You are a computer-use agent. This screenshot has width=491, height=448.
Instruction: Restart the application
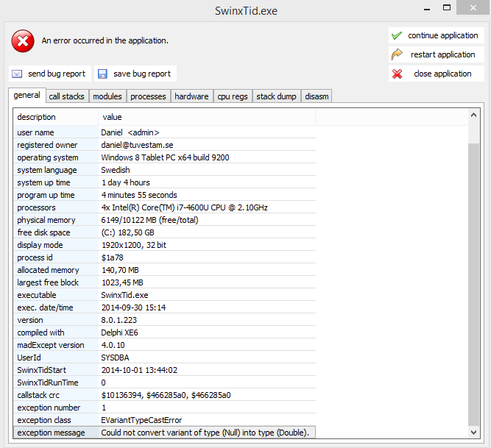[437, 54]
